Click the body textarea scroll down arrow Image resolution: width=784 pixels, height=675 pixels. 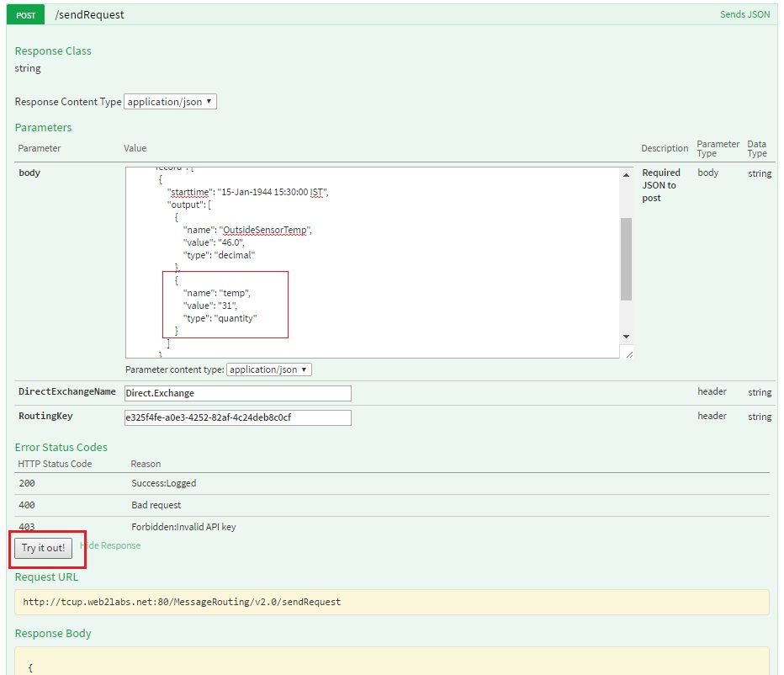tap(626, 337)
